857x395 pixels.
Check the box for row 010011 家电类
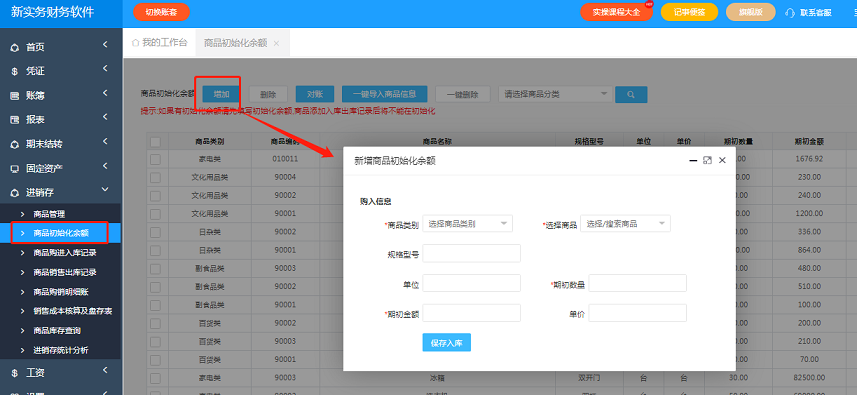155,159
